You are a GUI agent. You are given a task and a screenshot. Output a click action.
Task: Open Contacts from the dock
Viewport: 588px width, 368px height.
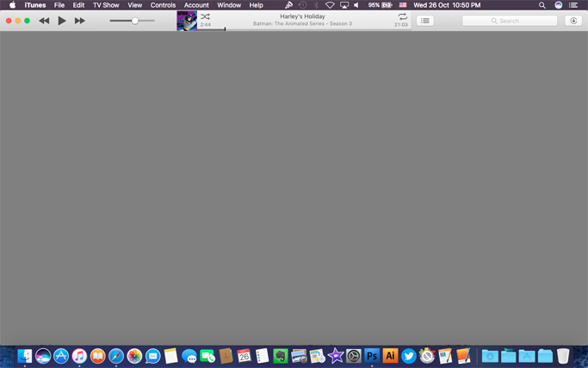coord(226,356)
